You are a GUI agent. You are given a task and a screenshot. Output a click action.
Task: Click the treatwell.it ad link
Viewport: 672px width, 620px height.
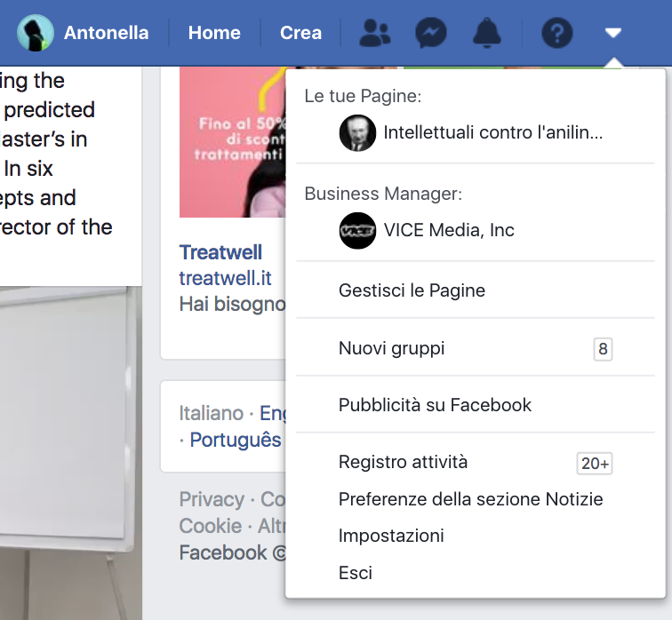pyautogui.click(x=225, y=278)
